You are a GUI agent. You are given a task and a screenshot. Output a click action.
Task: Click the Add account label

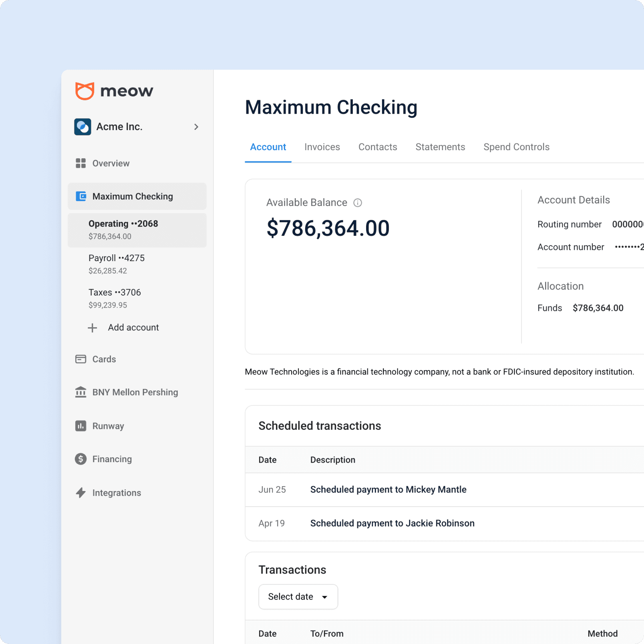tap(133, 328)
